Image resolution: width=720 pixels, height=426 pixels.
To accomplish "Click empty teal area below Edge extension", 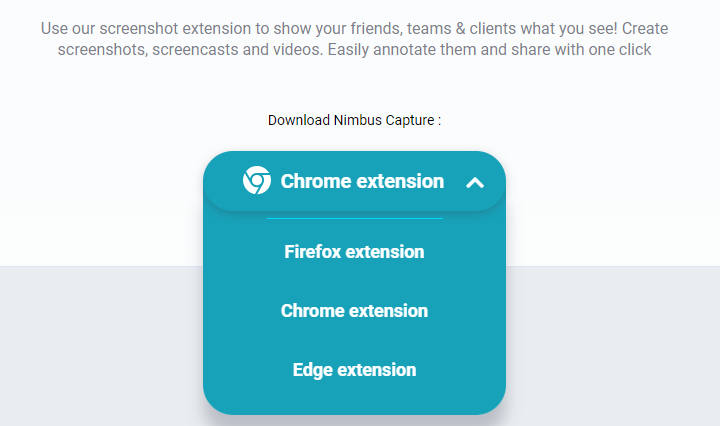I will pyautogui.click(x=354, y=398).
